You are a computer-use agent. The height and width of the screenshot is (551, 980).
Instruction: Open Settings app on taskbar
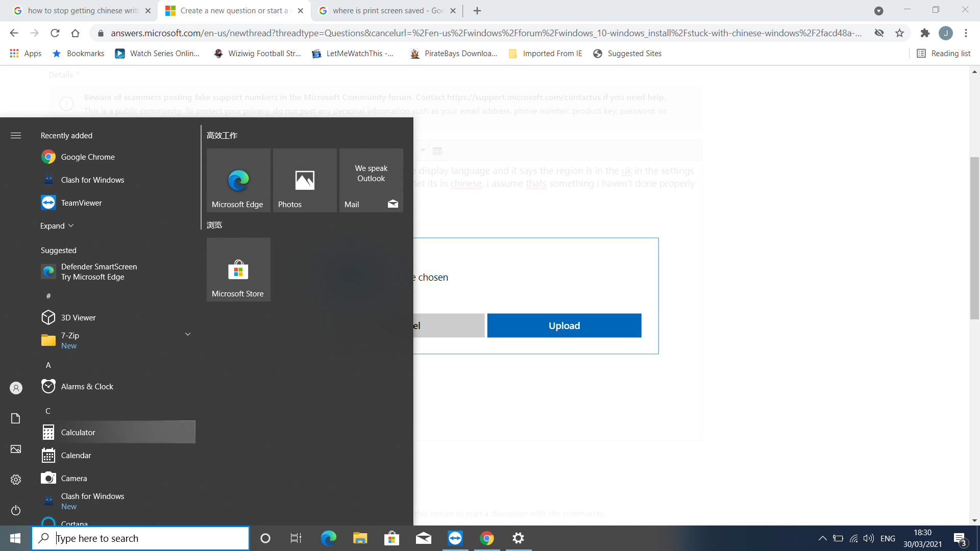(519, 538)
